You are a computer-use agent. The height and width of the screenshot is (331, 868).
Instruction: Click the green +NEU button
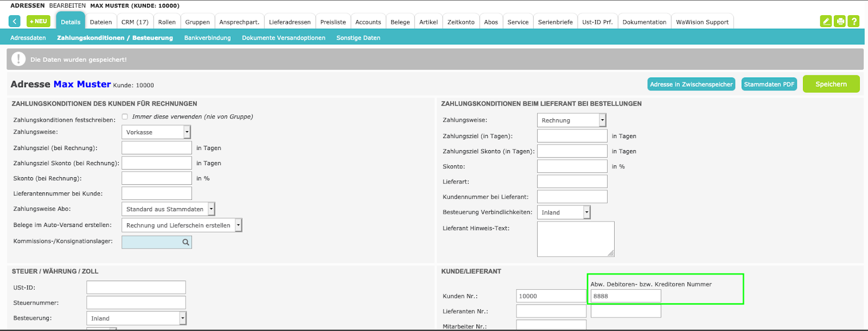(39, 22)
